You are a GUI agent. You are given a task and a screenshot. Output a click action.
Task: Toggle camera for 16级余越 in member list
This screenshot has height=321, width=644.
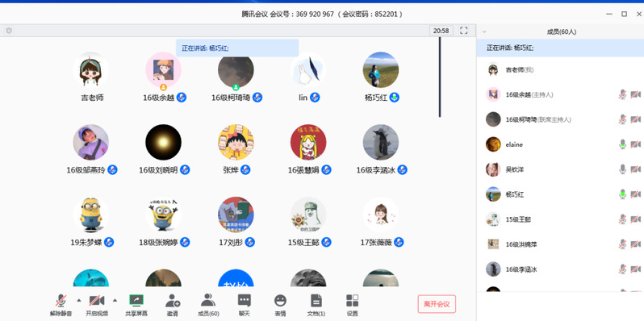pos(636,95)
